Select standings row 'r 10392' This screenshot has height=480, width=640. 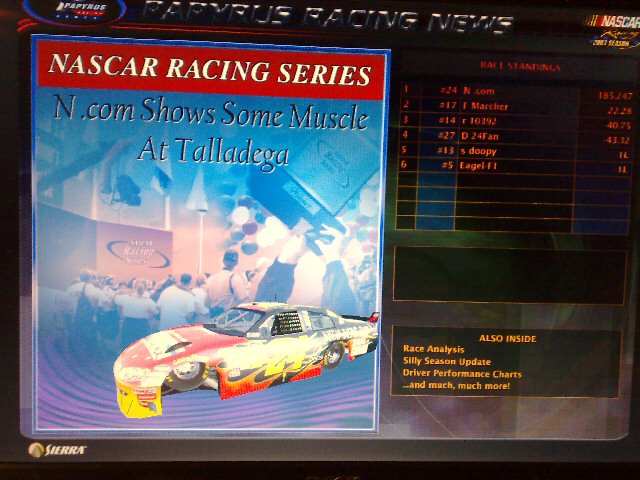point(517,122)
